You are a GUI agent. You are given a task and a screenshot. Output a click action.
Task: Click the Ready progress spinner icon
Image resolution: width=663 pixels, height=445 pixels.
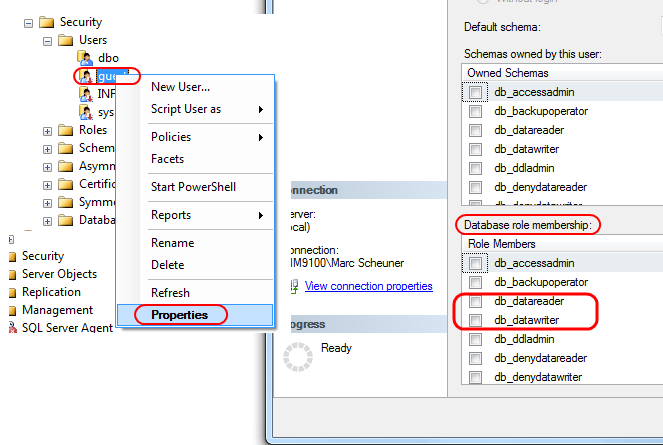click(298, 357)
